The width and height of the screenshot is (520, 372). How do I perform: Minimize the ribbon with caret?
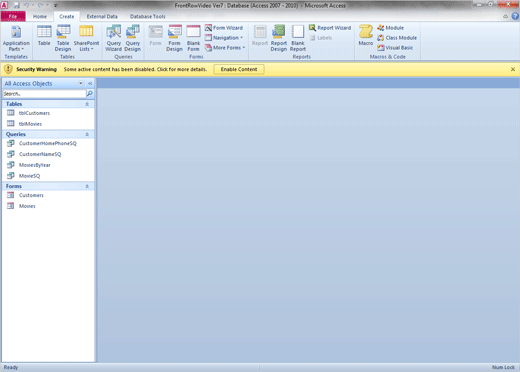pyautogui.click(x=505, y=16)
